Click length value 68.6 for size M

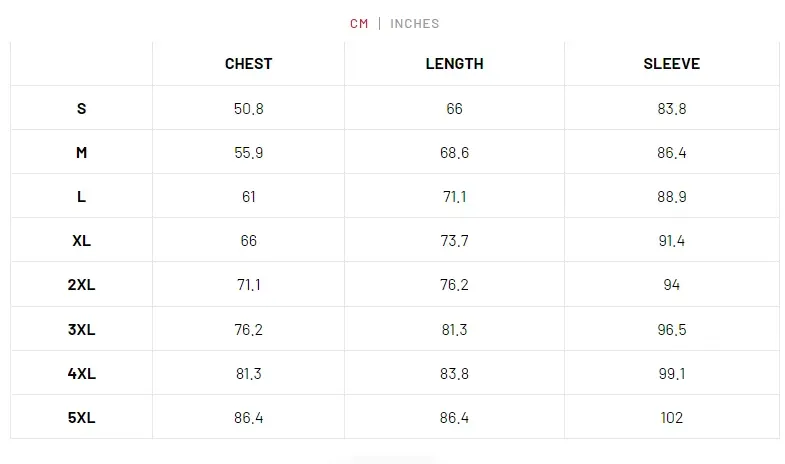(x=454, y=153)
